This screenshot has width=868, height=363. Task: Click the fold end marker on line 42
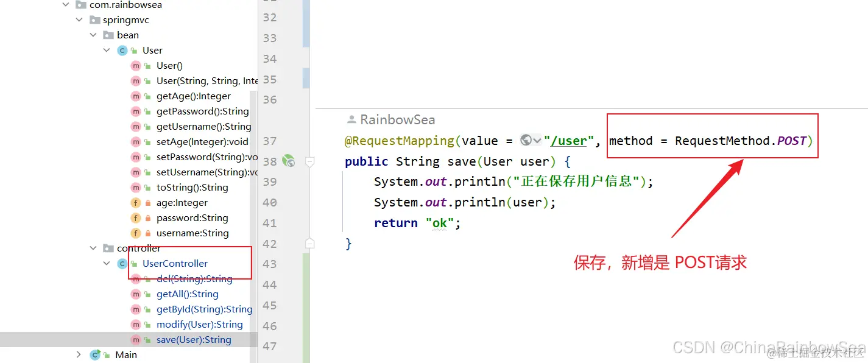click(309, 244)
